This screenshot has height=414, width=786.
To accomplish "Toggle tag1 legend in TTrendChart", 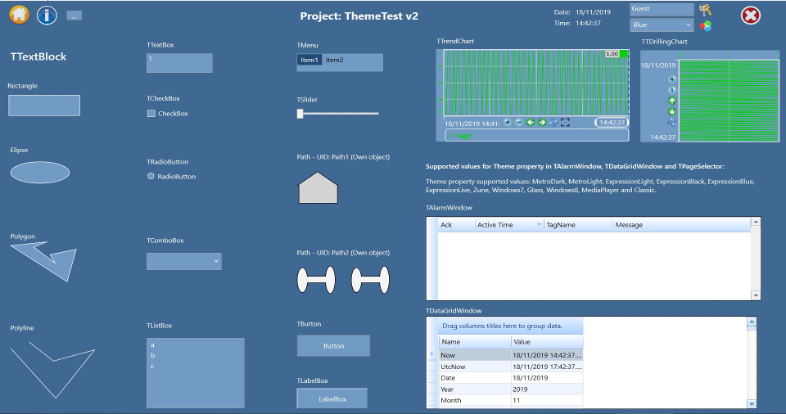I will pyautogui.click(x=463, y=134).
